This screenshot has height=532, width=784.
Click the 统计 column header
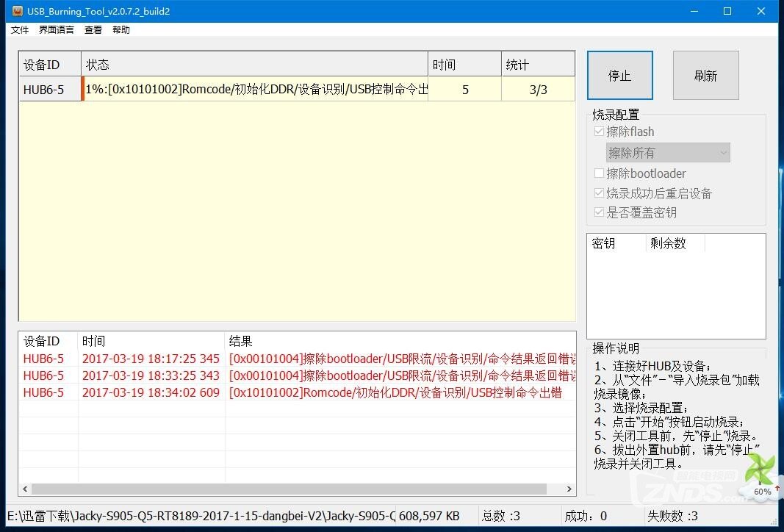pyautogui.click(x=538, y=65)
